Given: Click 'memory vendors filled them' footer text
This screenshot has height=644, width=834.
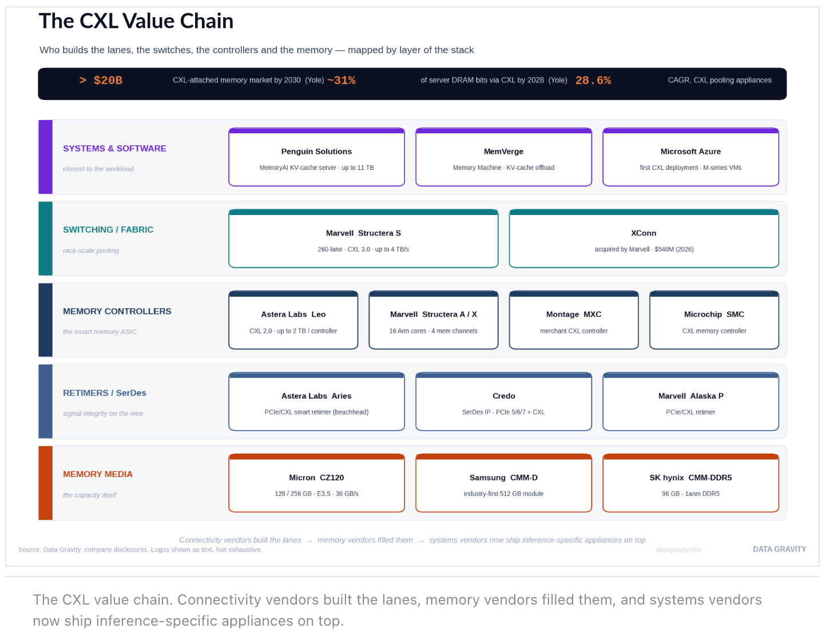Looking at the screenshot, I should 365,540.
